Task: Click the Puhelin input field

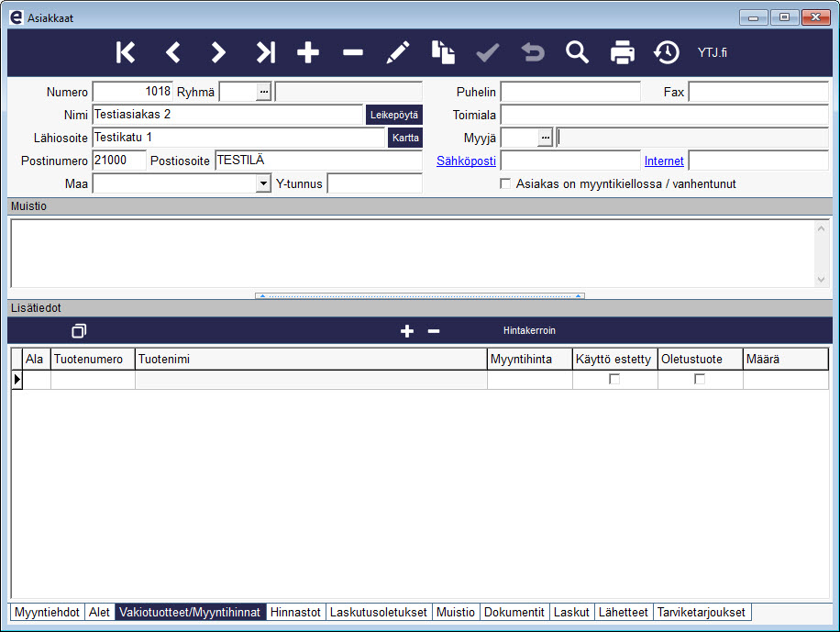Action: tap(570, 92)
